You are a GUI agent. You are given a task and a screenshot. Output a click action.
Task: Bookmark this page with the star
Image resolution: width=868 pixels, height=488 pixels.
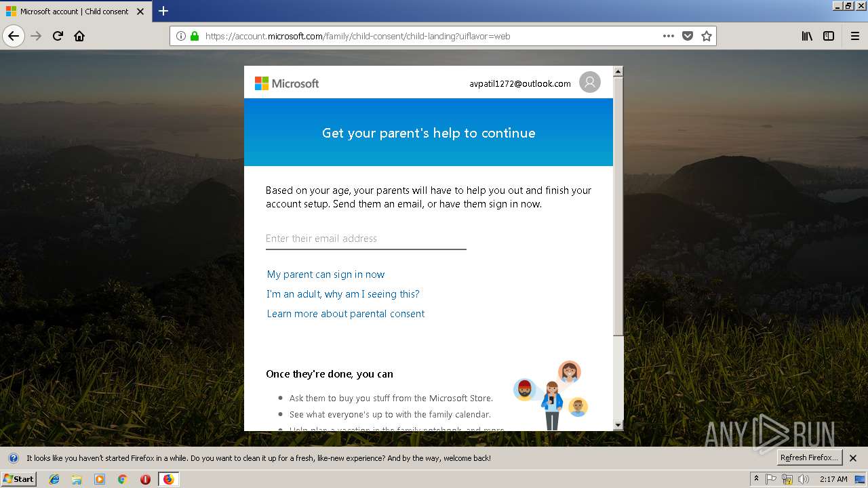(707, 36)
